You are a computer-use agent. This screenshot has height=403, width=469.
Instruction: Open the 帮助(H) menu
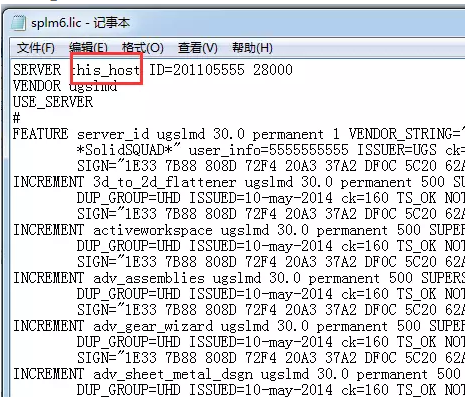click(252, 48)
